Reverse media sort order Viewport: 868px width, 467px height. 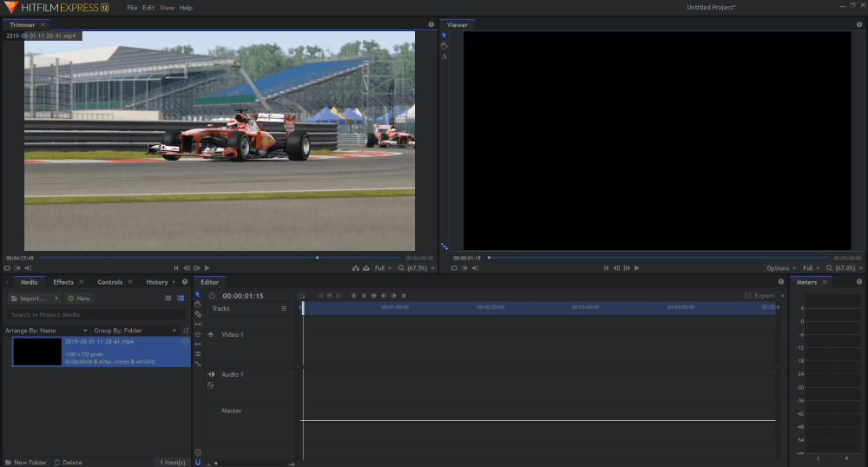tap(186, 331)
